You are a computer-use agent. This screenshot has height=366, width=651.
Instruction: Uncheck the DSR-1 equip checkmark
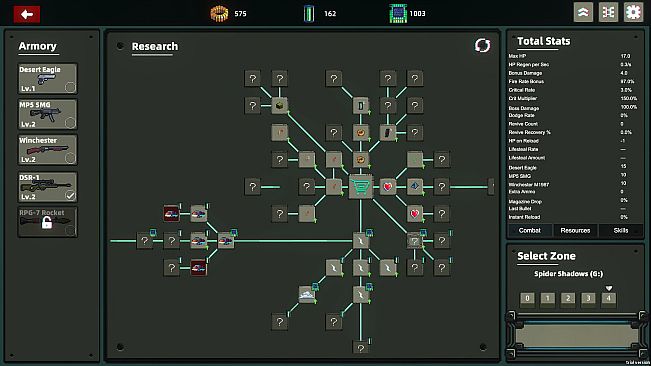(70, 195)
